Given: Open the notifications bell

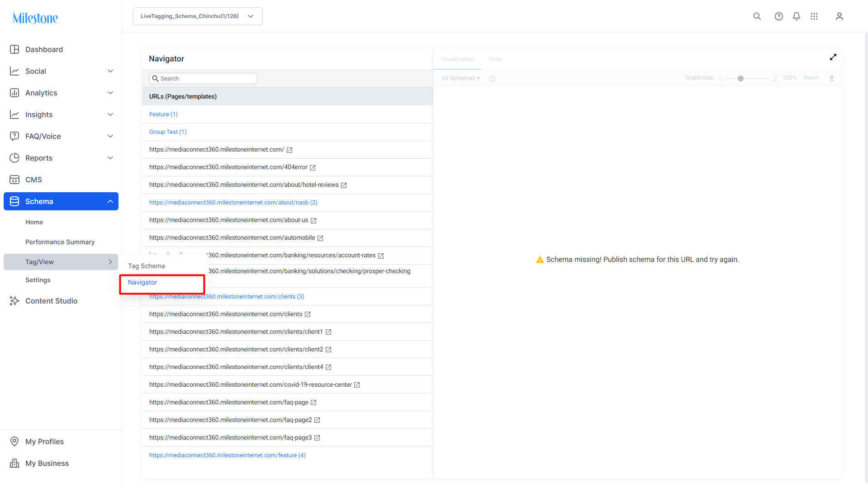Looking at the screenshot, I should coord(796,16).
